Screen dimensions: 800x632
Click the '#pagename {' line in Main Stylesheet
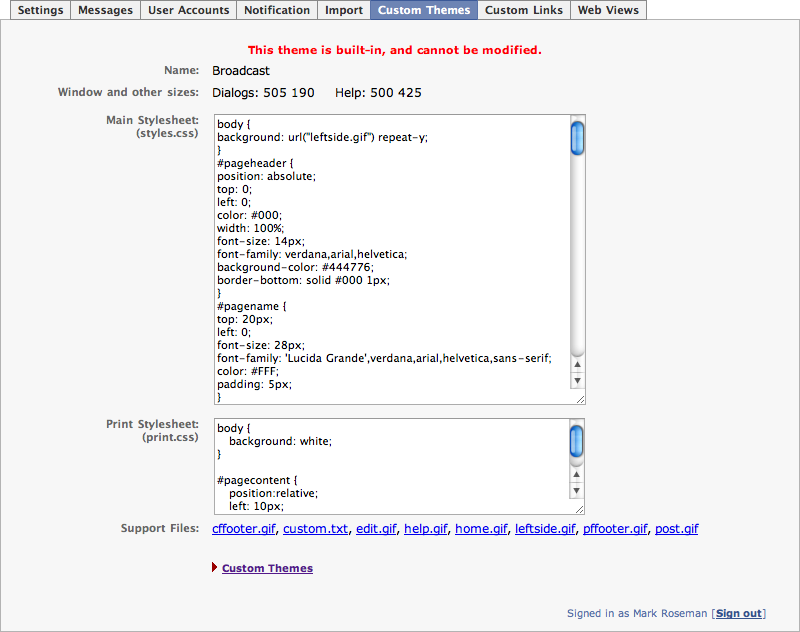click(x=252, y=306)
